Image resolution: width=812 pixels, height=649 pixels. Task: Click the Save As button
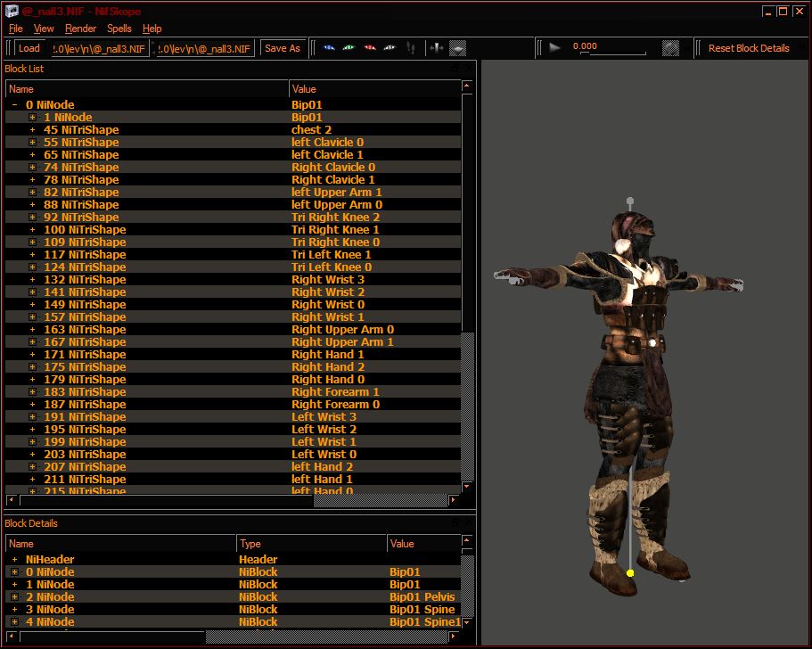(283, 48)
